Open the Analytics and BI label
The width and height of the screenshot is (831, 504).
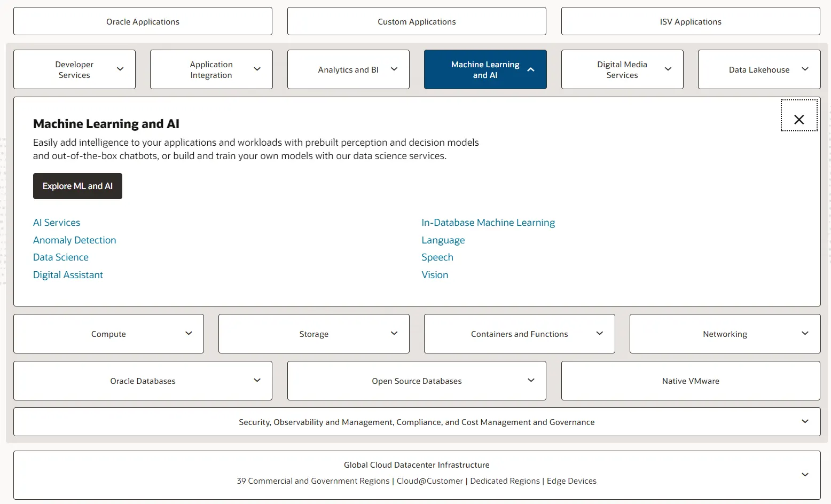point(348,69)
